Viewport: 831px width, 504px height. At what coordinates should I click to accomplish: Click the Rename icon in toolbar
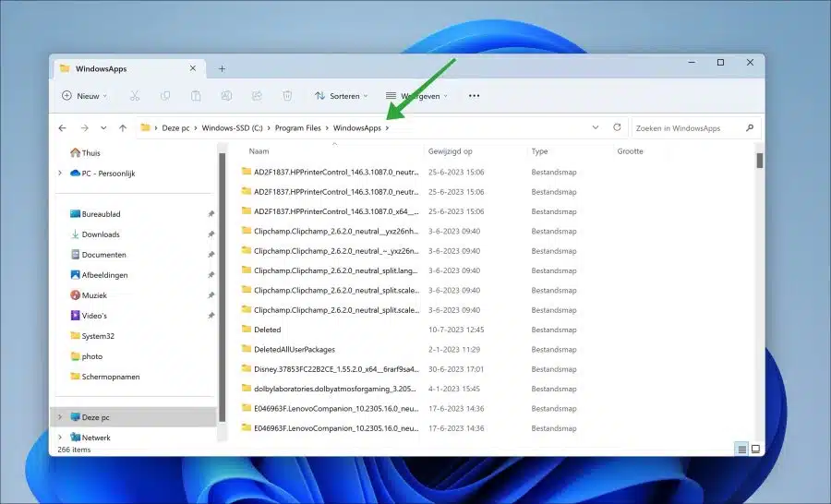coord(226,96)
